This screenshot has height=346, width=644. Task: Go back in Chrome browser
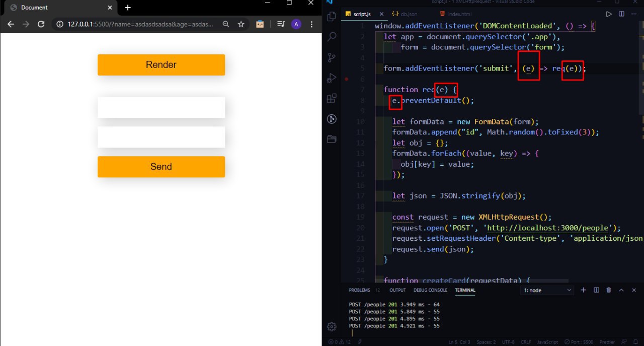[x=11, y=24]
